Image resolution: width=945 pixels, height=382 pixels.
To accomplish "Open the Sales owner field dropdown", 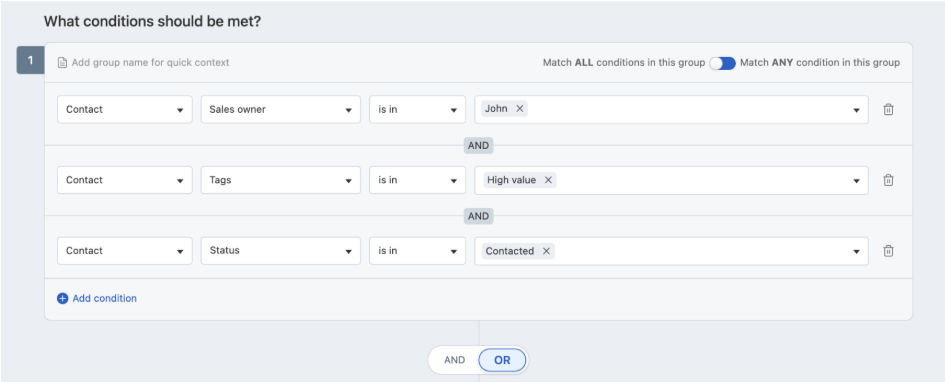I will tap(281, 110).
